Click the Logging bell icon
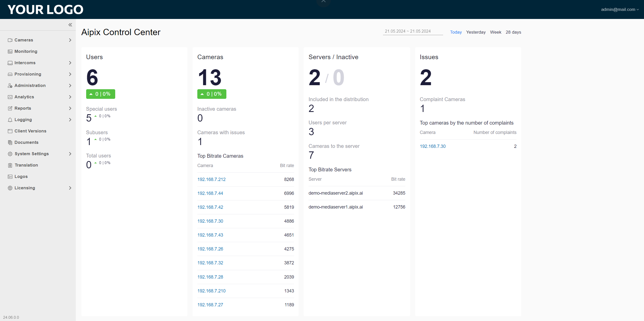 (10, 120)
